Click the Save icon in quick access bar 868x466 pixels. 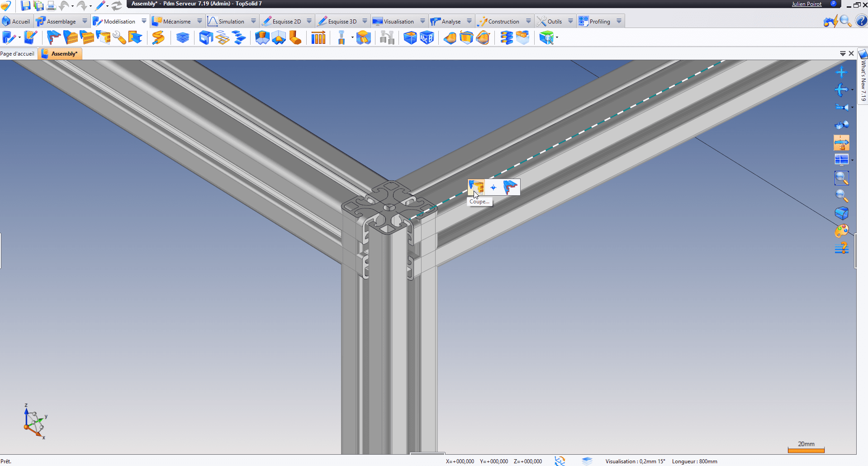pos(26,6)
